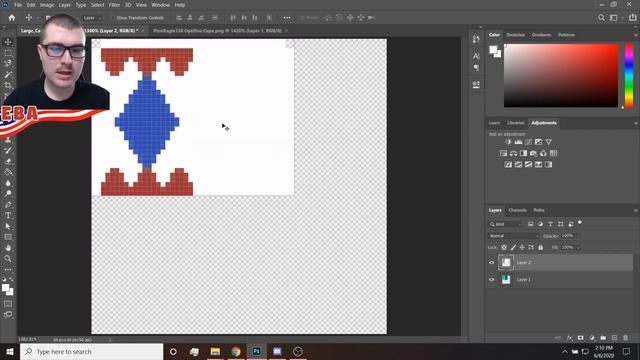Select the History Brush tool
Screen dimensions: 640x360
(x=8, y=151)
